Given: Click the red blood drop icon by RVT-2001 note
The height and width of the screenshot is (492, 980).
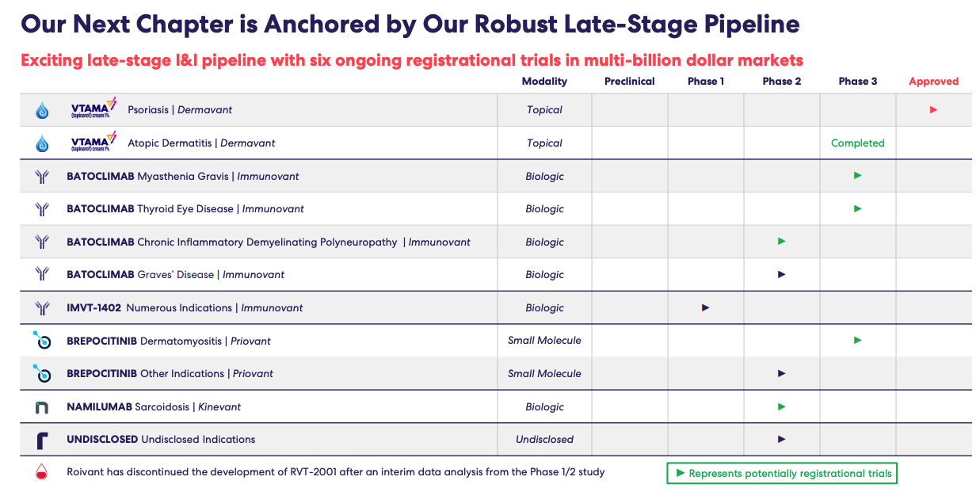Looking at the screenshot, I should [x=42, y=473].
